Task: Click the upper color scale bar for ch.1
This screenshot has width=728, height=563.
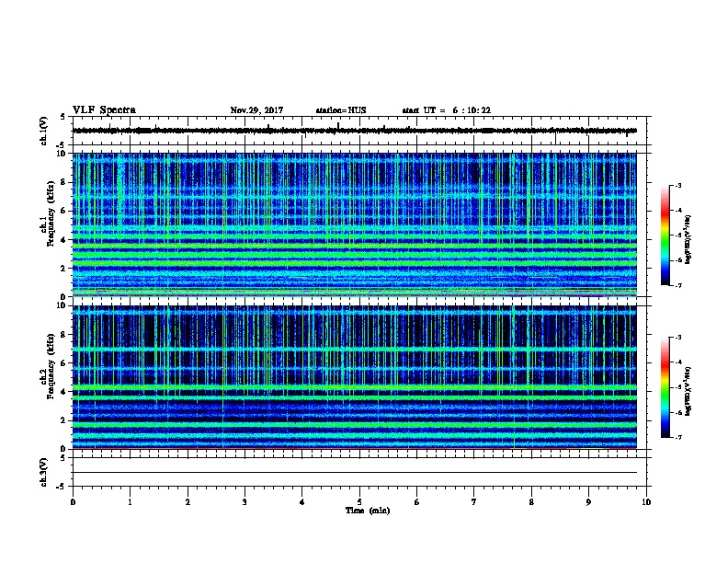Action: [665, 236]
